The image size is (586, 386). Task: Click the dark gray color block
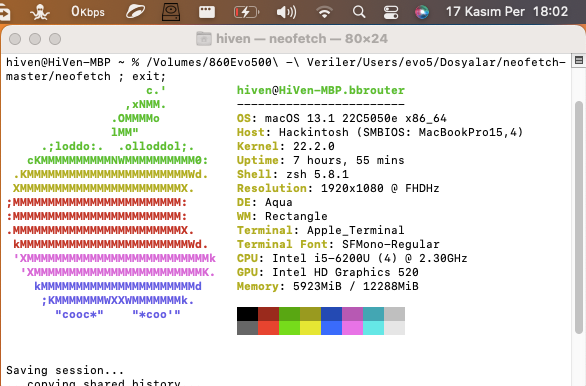[247, 328]
